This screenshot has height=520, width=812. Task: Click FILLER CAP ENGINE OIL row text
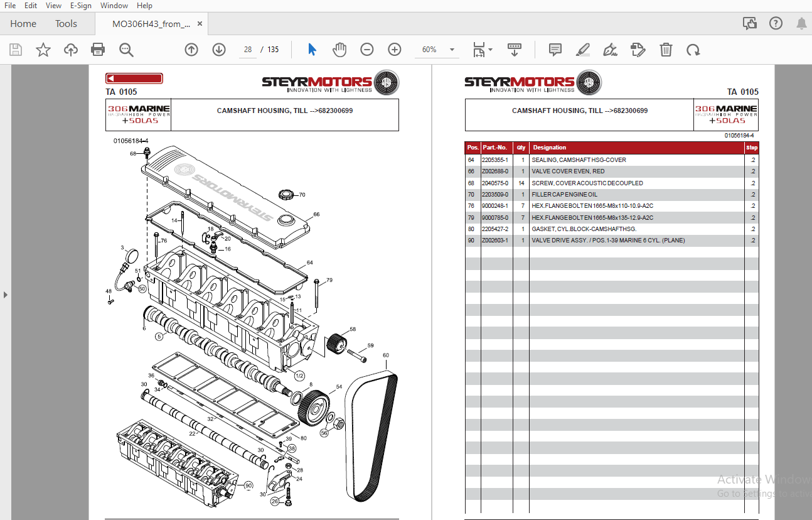click(565, 195)
